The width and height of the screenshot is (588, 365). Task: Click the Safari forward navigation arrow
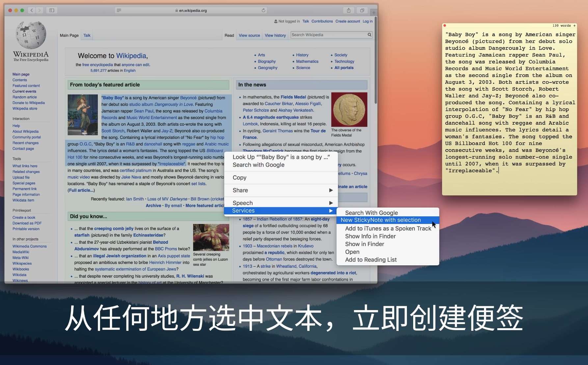tap(40, 11)
